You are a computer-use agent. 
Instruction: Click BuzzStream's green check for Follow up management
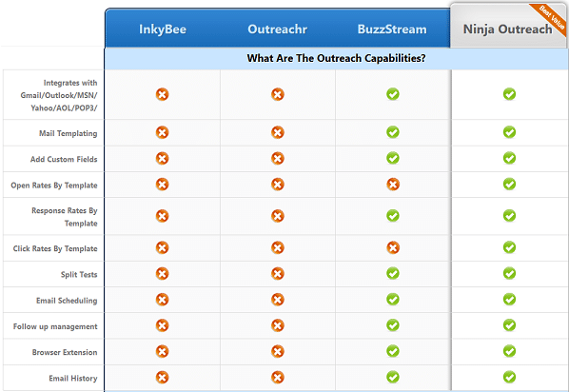(x=393, y=325)
